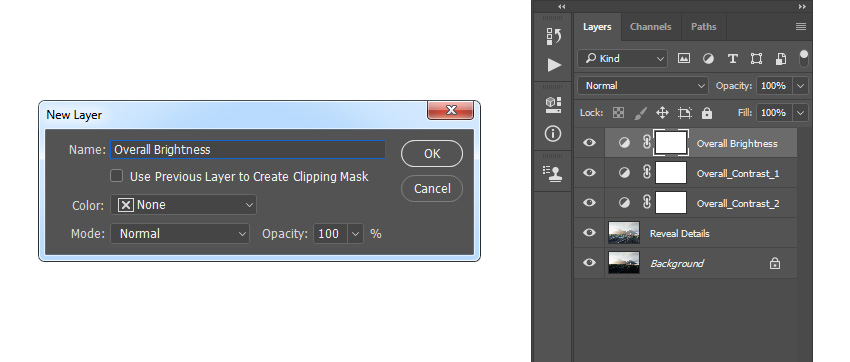Open the Properties panel icon
The image size is (850, 362).
(x=553, y=105)
